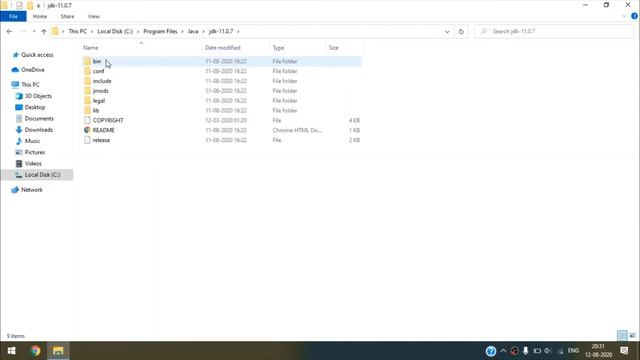Open the taskbar clock and date
This screenshot has width=640, height=360.
(x=598, y=351)
